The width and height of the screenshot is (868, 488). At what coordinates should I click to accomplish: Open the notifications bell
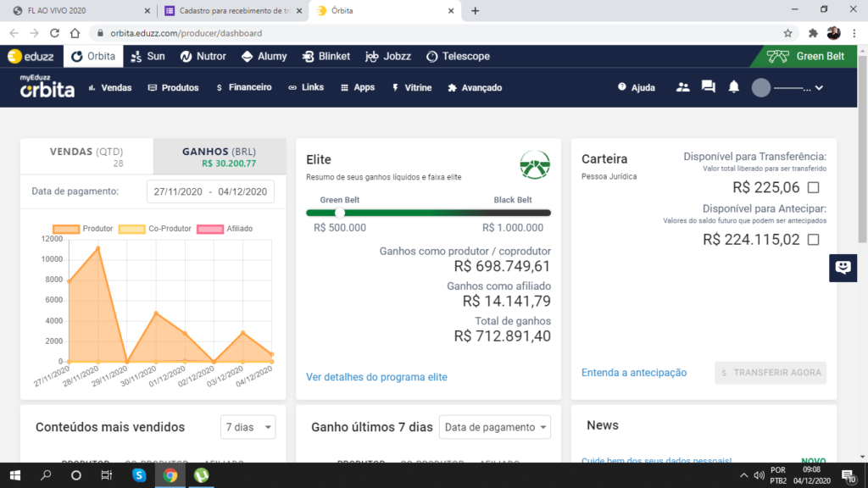pyautogui.click(x=733, y=87)
